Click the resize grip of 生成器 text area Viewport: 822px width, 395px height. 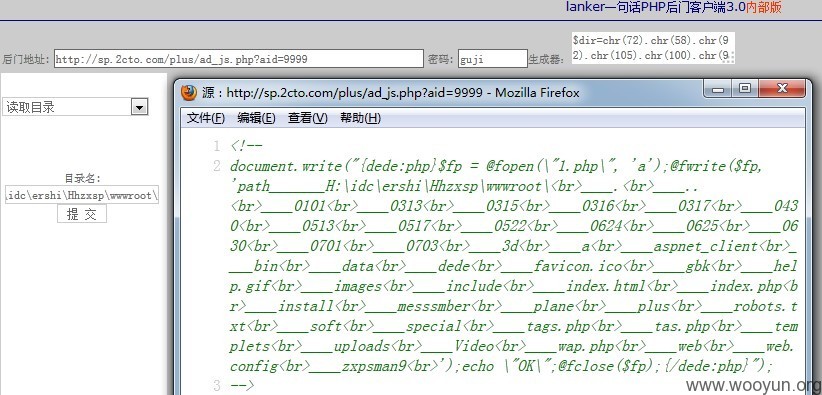pyautogui.click(x=729, y=58)
